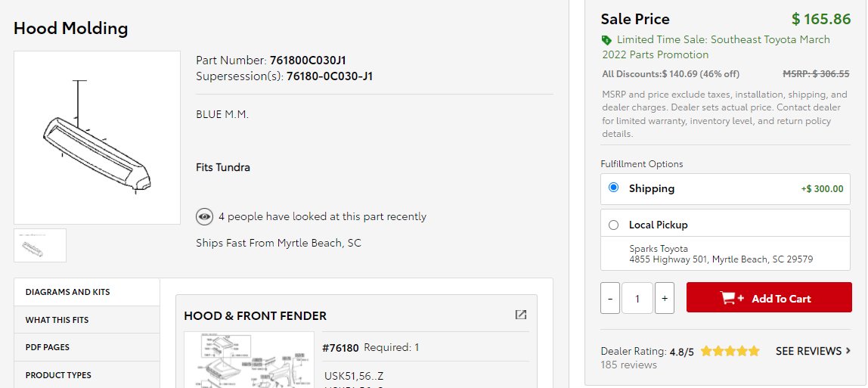The image size is (868, 388).
Task: Select the Shipping fulfillment option
Action: point(613,188)
